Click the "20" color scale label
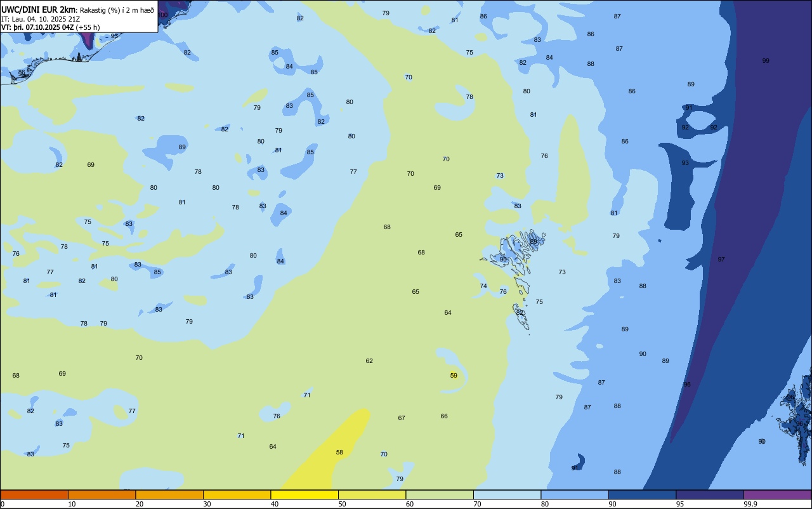This screenshot has width=812, height=509. [140, 504]
